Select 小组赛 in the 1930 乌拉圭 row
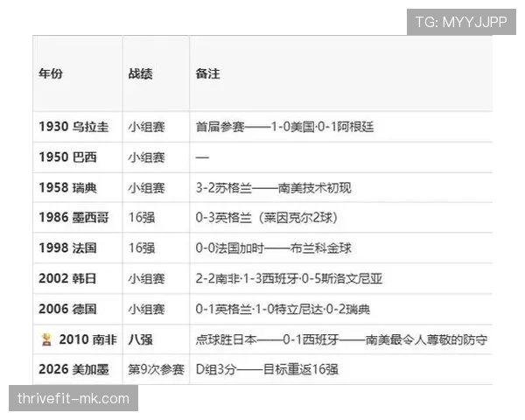Image resolution: width=525 pixels, height=420 pixels. pyautogui.click(x=147, y=127)
